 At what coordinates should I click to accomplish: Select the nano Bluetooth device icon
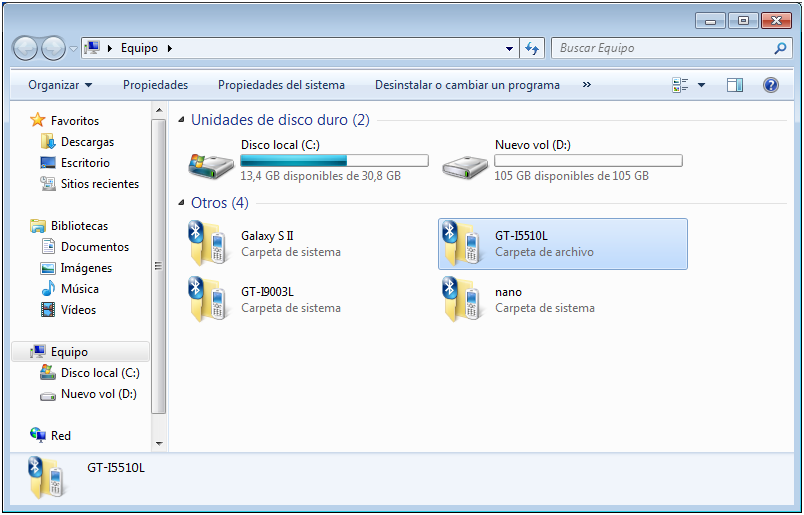coord(463,299)
